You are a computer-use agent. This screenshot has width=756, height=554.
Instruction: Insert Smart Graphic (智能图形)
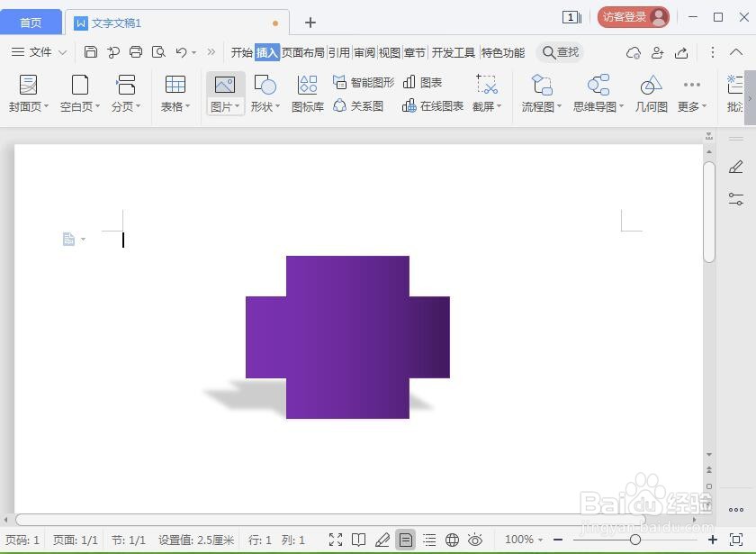click(364, 83)
